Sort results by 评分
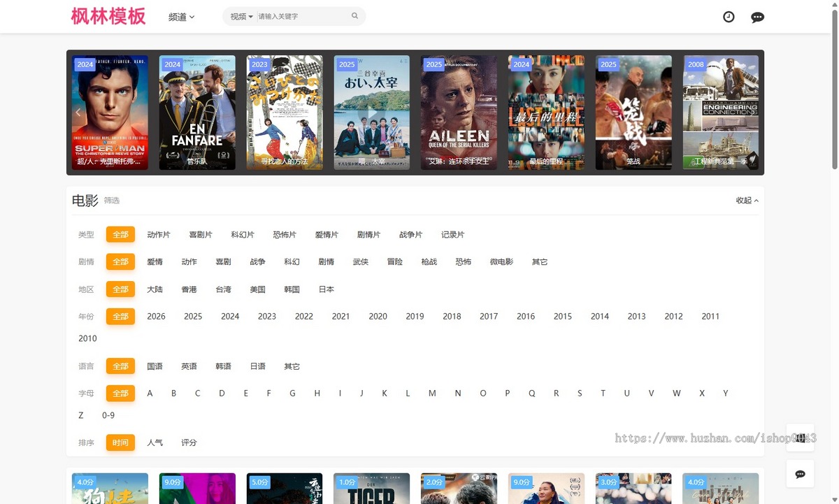 pyautogui.click(x=189, y=442)
